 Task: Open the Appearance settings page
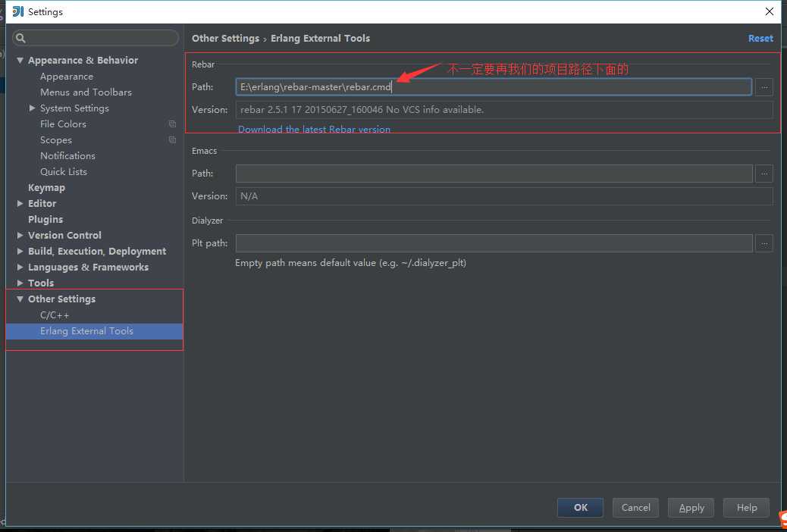point(67,77)
